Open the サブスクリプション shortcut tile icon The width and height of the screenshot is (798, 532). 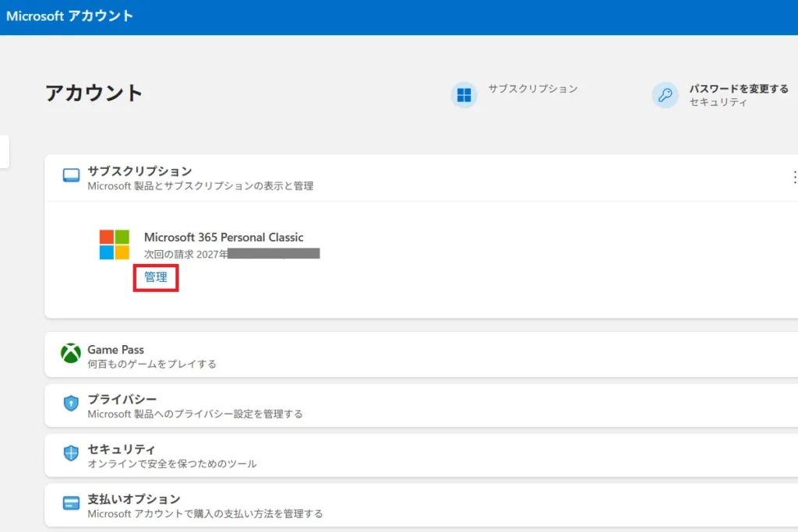464,95
